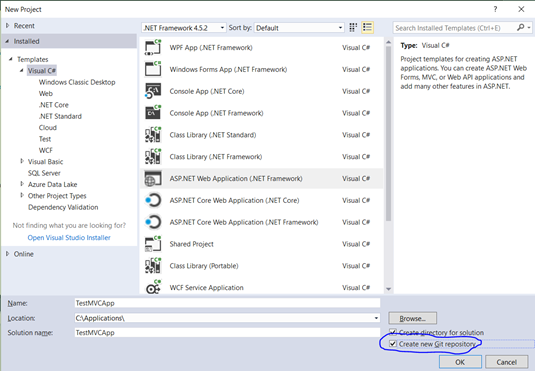Open Visual Studio Installer link
Viewport: 535px width, 371px height.
(69, 238)
